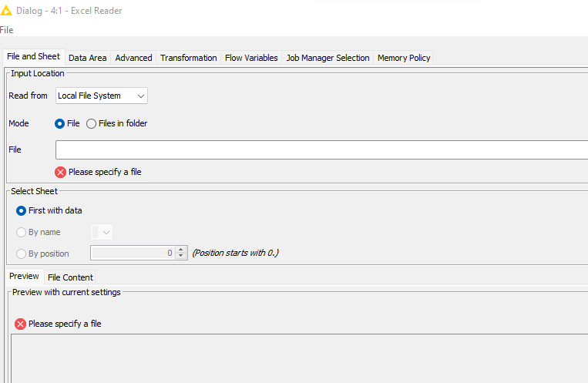Viewport: 588px width, 383px height.
Task: Open the Transformation tab
Action: (188, 58)
